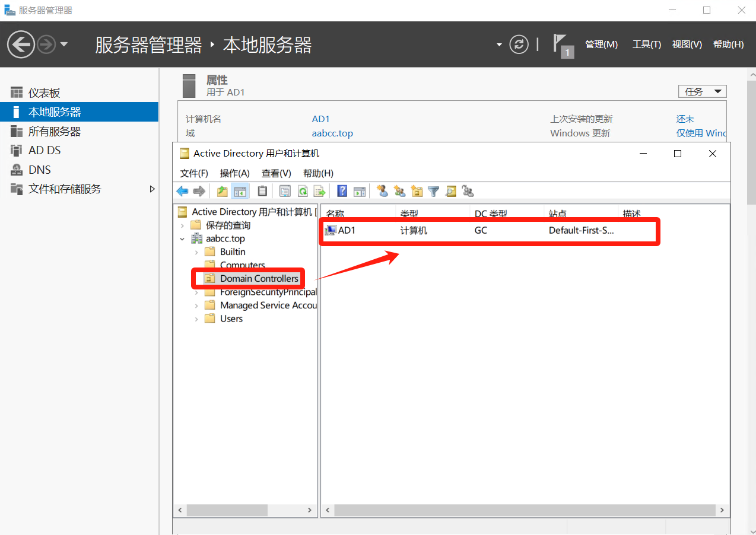Image resolution: width=756 pixels, height=535 pixels.
Task: Expand the 文件和存储服务 sidebar arrow
Action: click(152, 189)
